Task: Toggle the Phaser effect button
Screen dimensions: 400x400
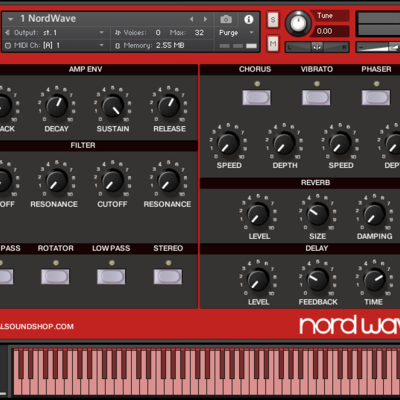Action: coord(376,97)
